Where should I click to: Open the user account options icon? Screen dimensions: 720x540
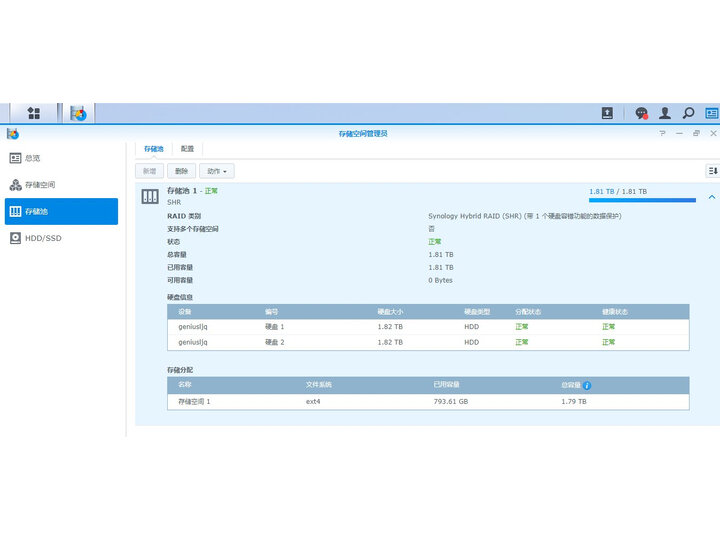665,114
